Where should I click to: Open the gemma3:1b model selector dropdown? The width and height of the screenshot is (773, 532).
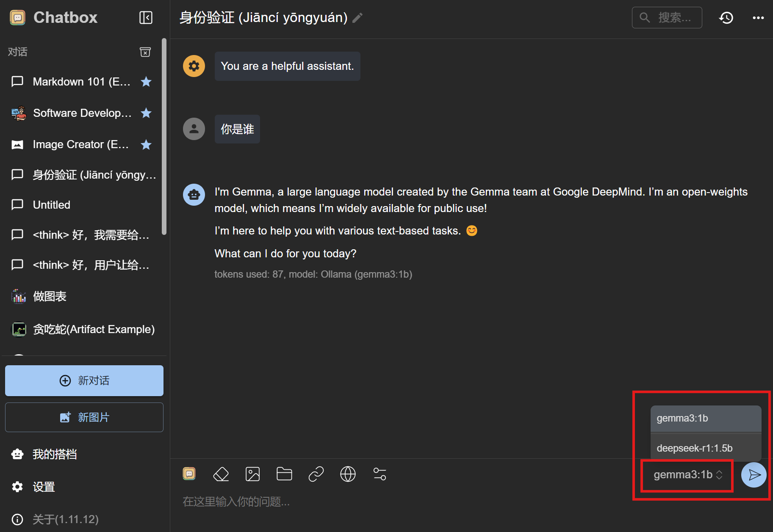point(687,475)
